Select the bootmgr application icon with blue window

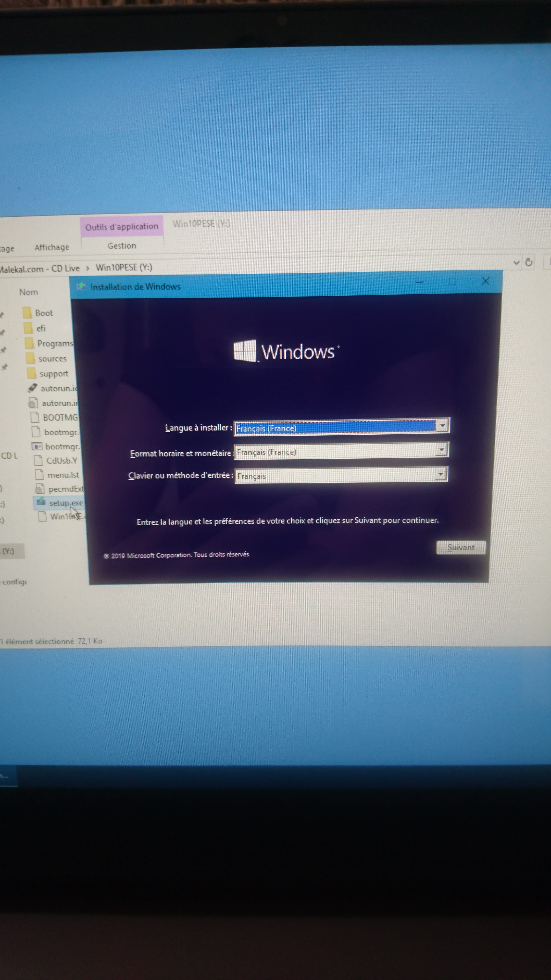pos(37,446)
